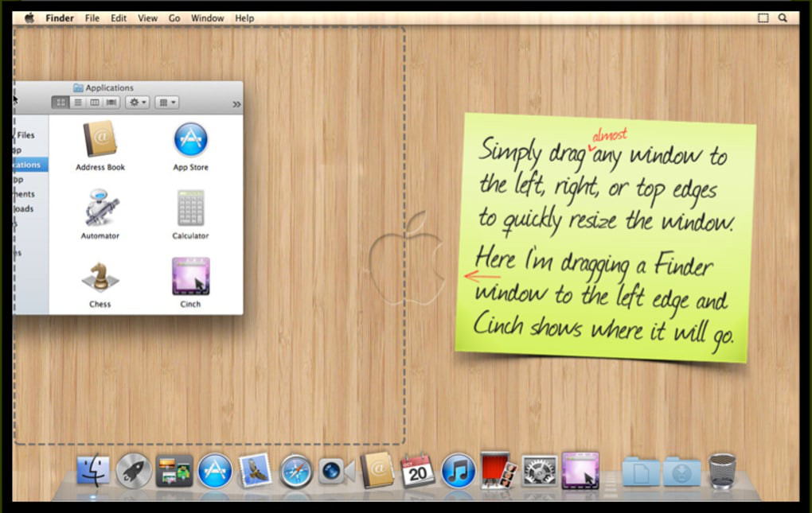Expand the item arrangement dropdown
Screen dimensions: 812x513
(x=166, y=103)
